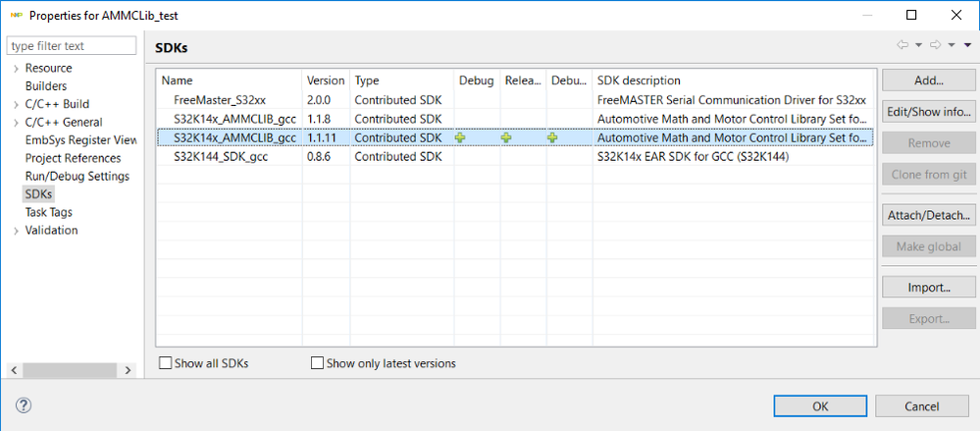Click the help question mark icon
Screen dimensions: 980x431
(x=24, y=405)
